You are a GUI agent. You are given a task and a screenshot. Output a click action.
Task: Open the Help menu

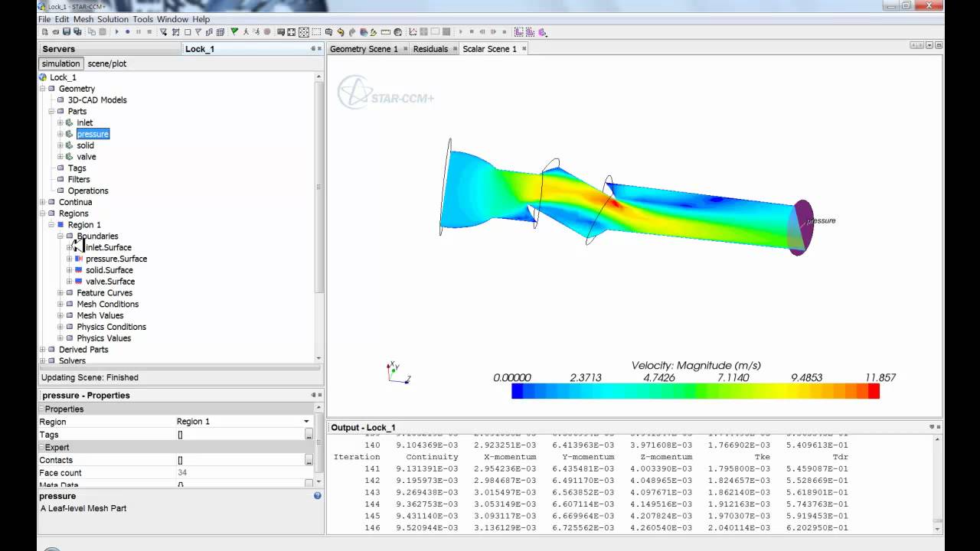tap(201, 19)
